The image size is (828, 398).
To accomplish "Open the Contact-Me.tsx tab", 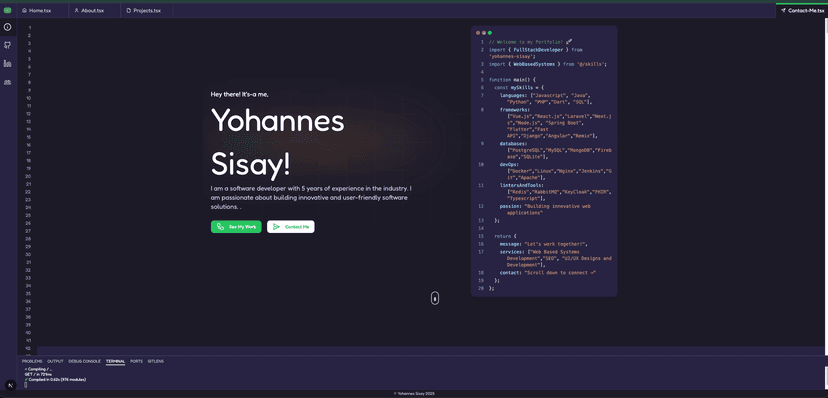I will tap(802, 11).
